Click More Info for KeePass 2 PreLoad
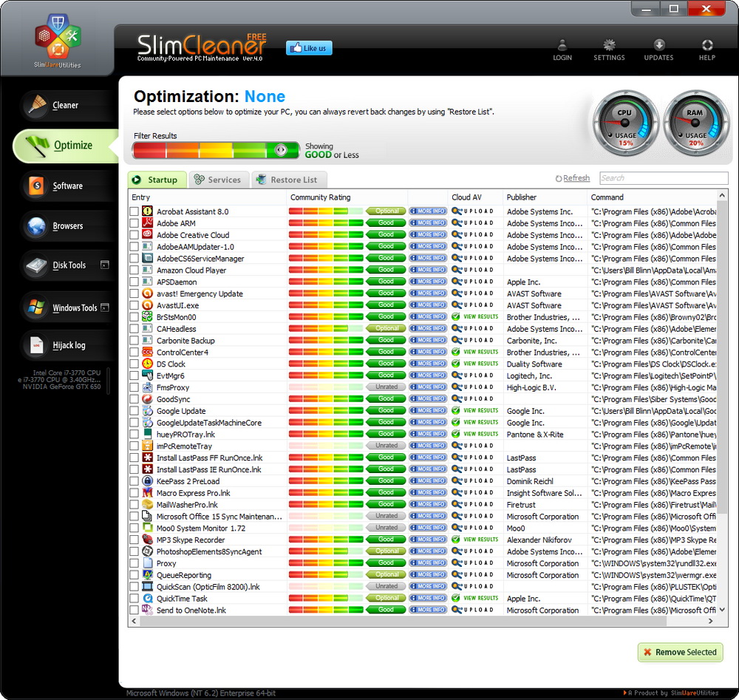 [x=428, y=480]
